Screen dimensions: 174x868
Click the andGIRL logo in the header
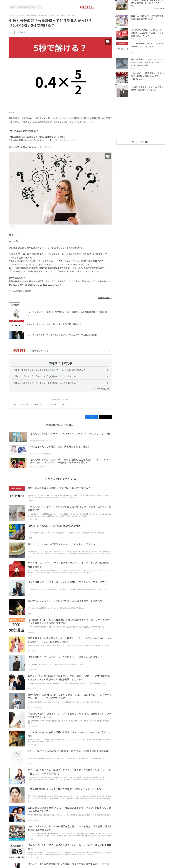(x=87, y=7)
